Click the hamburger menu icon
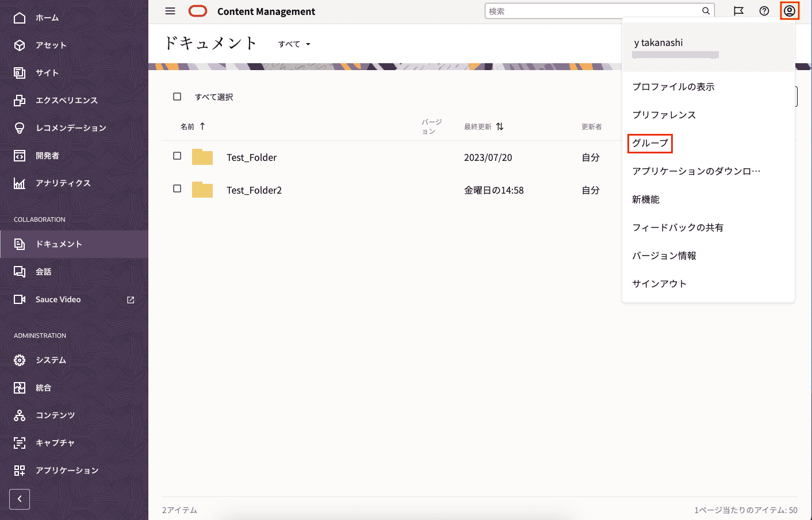Screen dimensions: 812x520 (x=170, y=11)
